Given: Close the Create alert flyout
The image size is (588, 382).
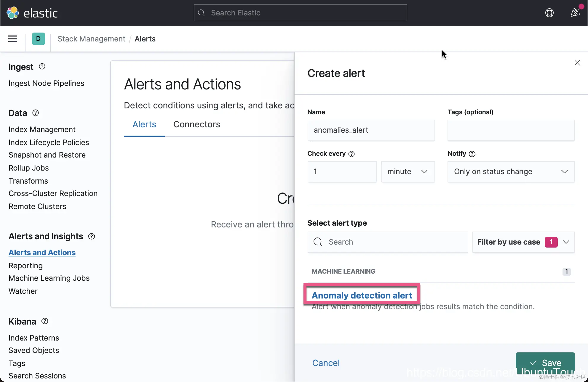Looking at the screenshot, I should [x=577, y=63].
